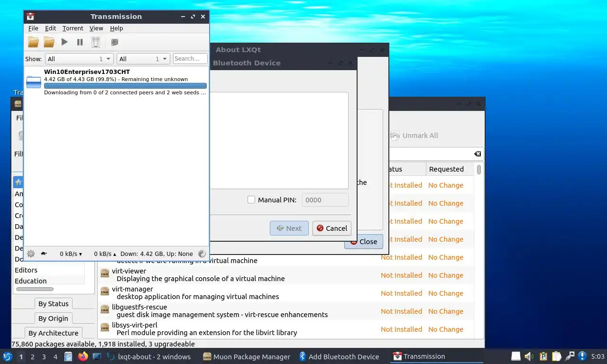Click the statistics circle icon in Transmission status bar
Viewport: 607px width, 364px height.
click(202, 254)
